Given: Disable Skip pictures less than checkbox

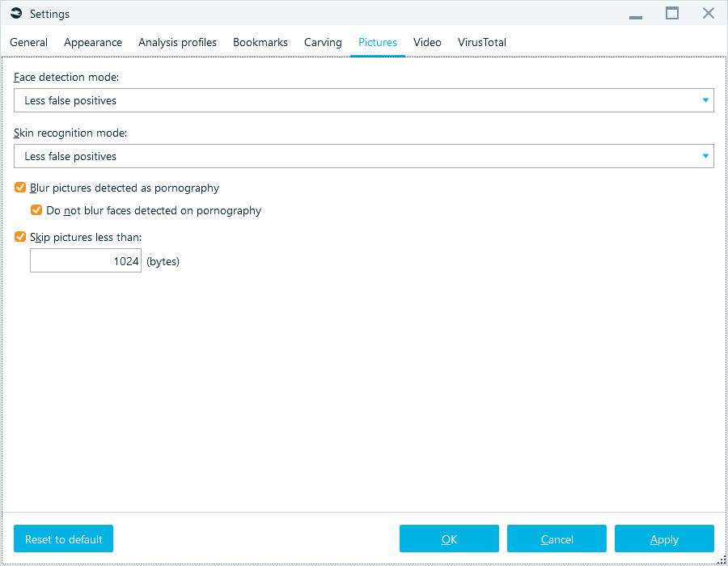Looking at the screenshot, I should click(x=20, y=237).
